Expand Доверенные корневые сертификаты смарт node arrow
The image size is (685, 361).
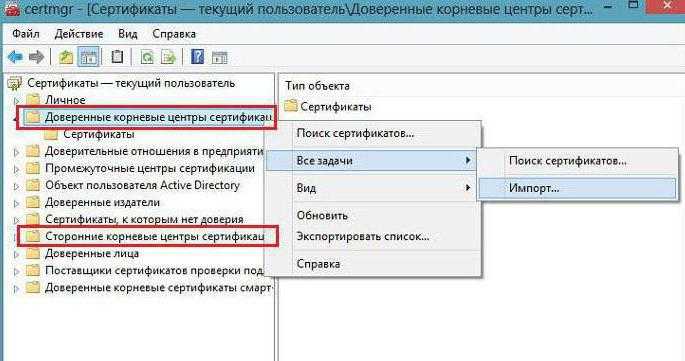pos(17,288)
